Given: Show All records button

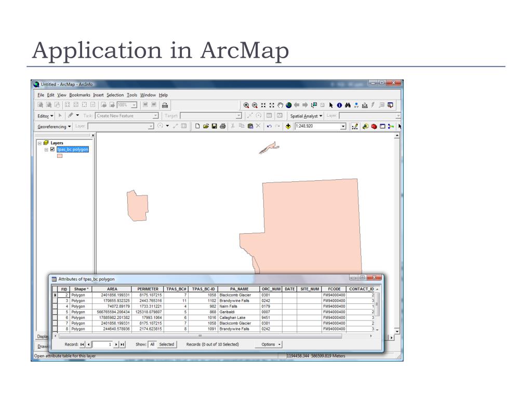Looking at the screenshot, I should pos(152,344).
